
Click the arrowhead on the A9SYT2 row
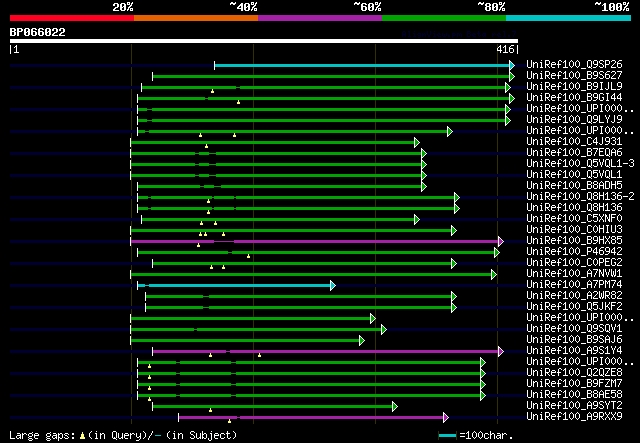tap(395, 407)
